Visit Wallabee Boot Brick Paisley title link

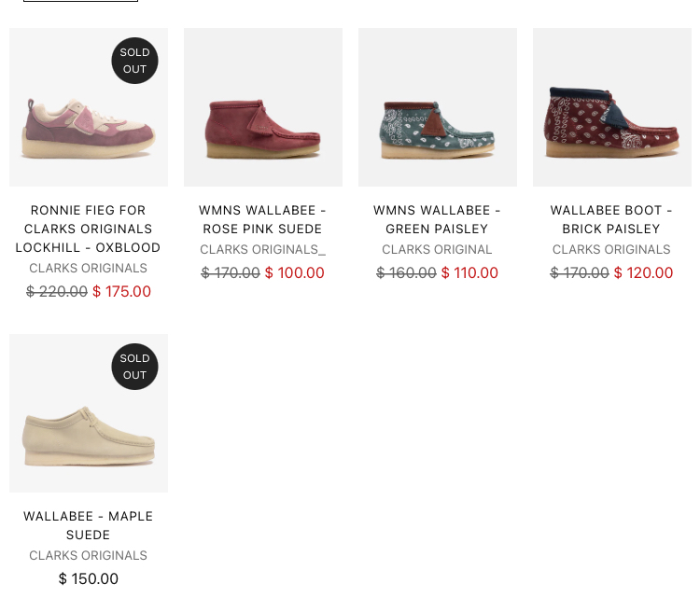point(611,219)
